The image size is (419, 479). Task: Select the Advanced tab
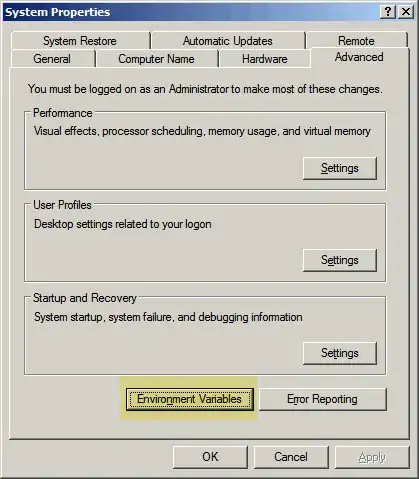(x=359, y=57)
